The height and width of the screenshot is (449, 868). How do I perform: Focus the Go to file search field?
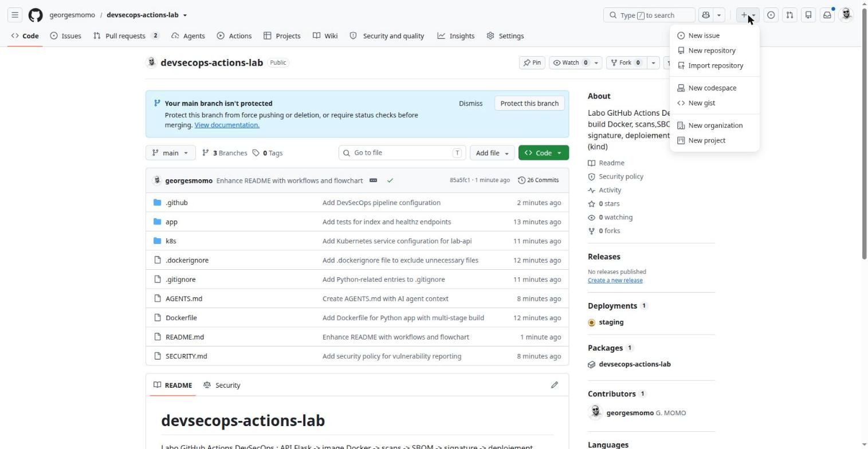pos(402,153)
